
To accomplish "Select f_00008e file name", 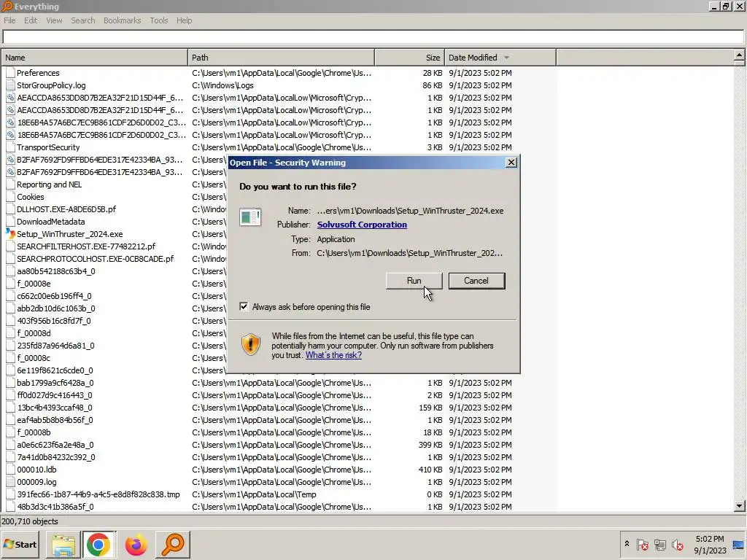I will point(34,284).
